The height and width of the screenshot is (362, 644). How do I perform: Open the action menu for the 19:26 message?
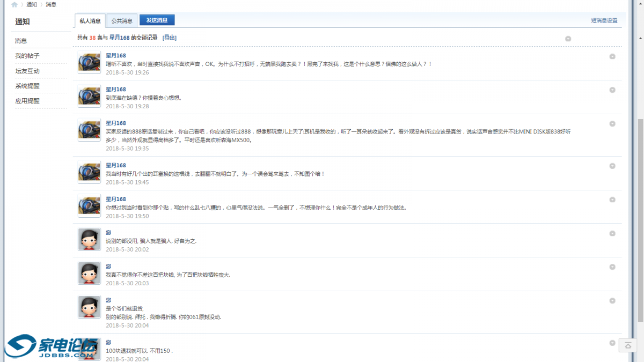click(612, 56)
